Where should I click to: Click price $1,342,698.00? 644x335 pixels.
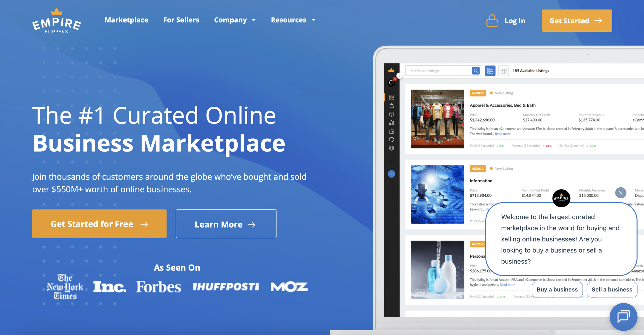[x=482, y=120]
